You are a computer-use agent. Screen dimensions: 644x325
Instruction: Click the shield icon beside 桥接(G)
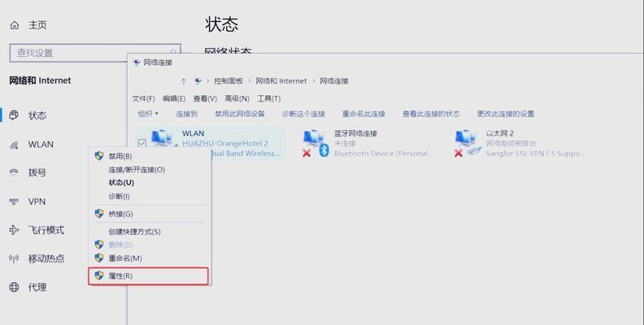[99, 214]
